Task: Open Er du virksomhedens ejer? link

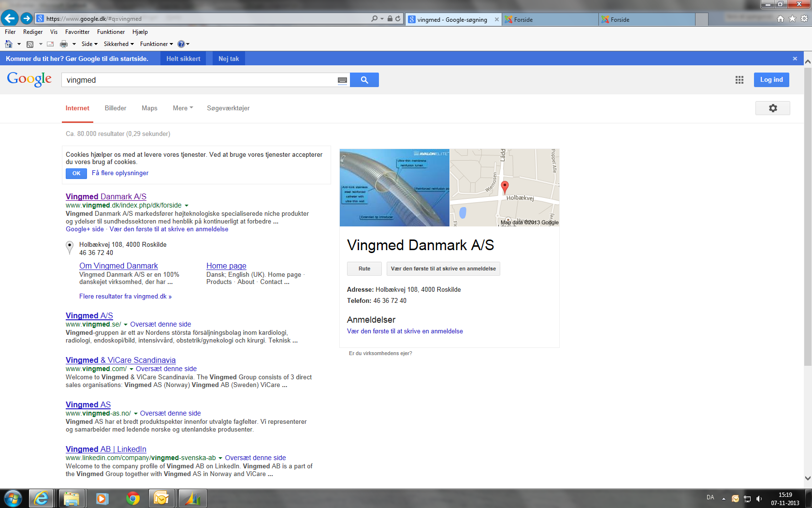Action: pos(380,353)
